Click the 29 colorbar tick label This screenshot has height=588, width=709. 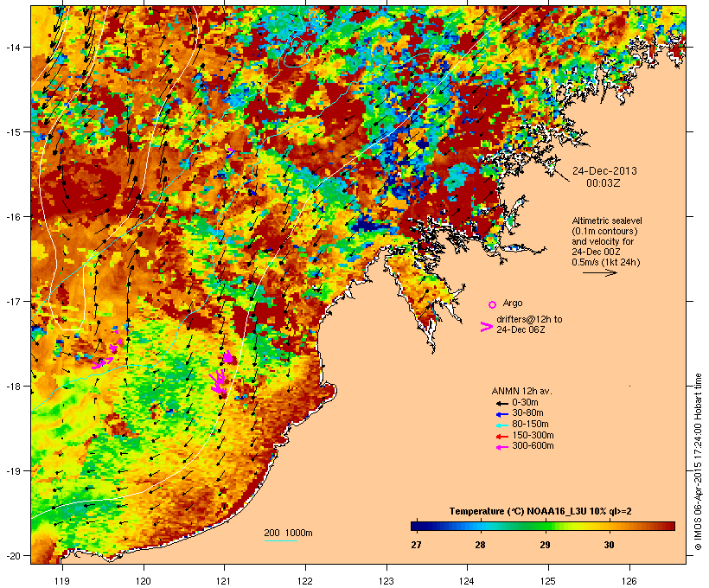coord(545,545)
